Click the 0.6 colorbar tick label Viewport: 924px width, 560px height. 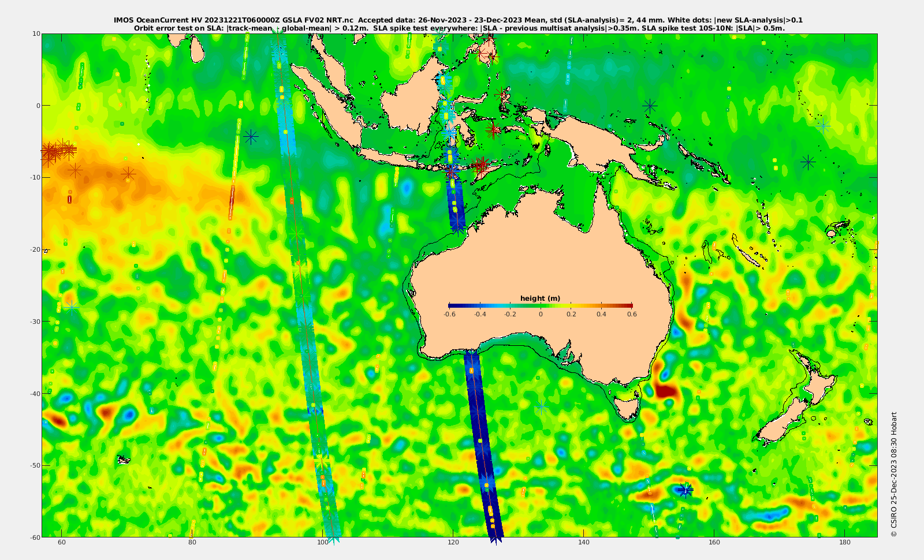coord(632,314)
